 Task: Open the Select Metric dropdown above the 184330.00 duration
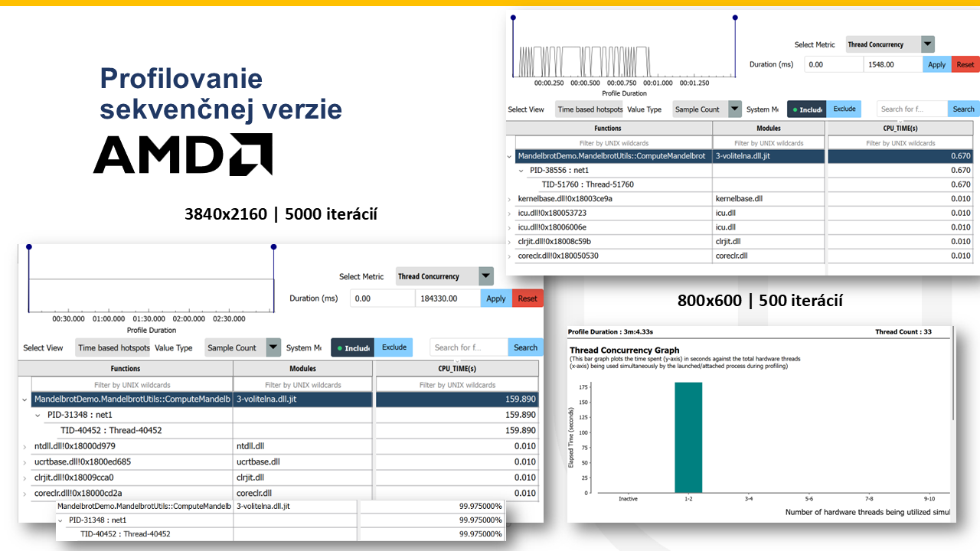(445, 276)
